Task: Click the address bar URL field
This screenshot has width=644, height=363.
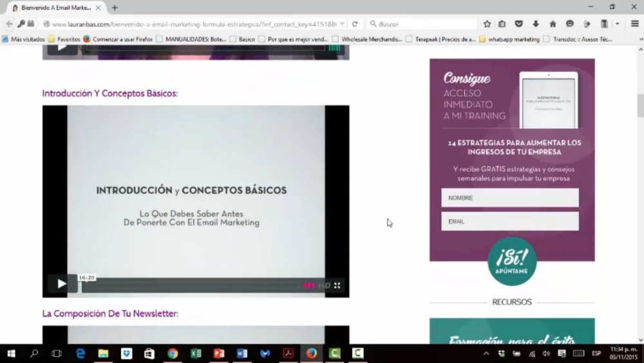Action: (193, 25)
